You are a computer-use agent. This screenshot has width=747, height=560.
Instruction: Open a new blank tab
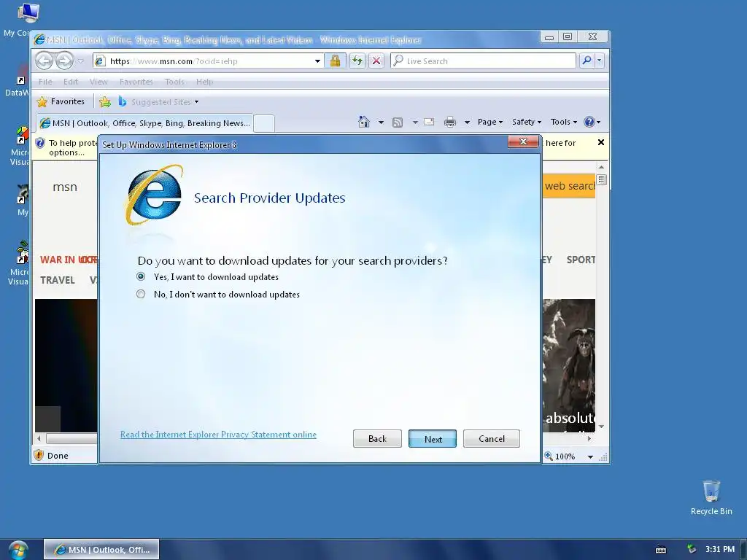point(264,124)
